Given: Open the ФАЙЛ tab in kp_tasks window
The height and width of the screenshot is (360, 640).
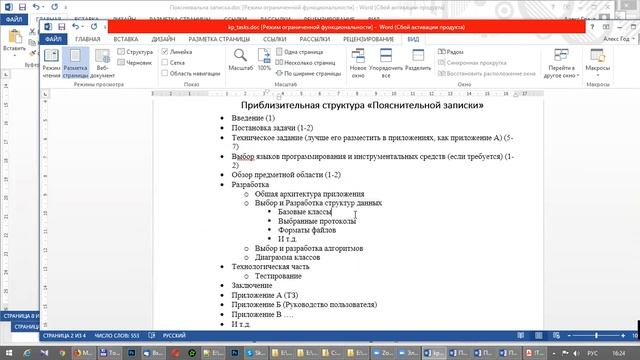Looking at the screenshot, I should [53, 39].
